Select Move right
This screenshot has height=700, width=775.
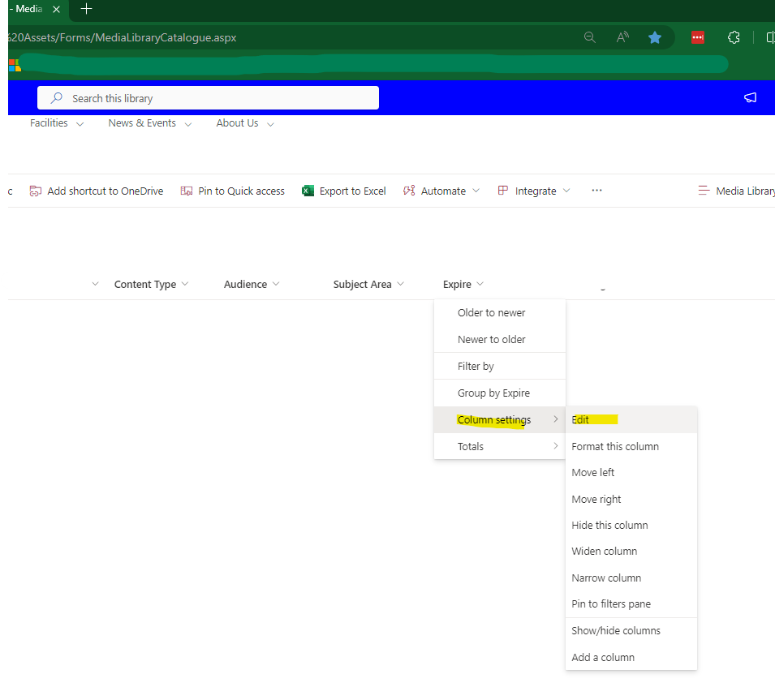(631, 499)
